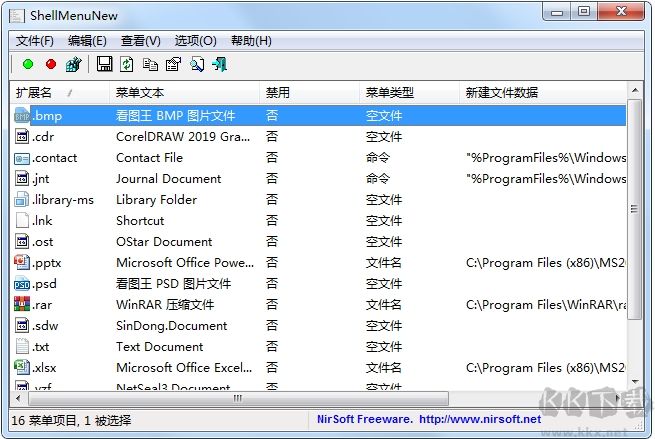This screenshot has height=439, width=655.
Task: Click the .lnk blank file icon
Action: click(22, 220)
